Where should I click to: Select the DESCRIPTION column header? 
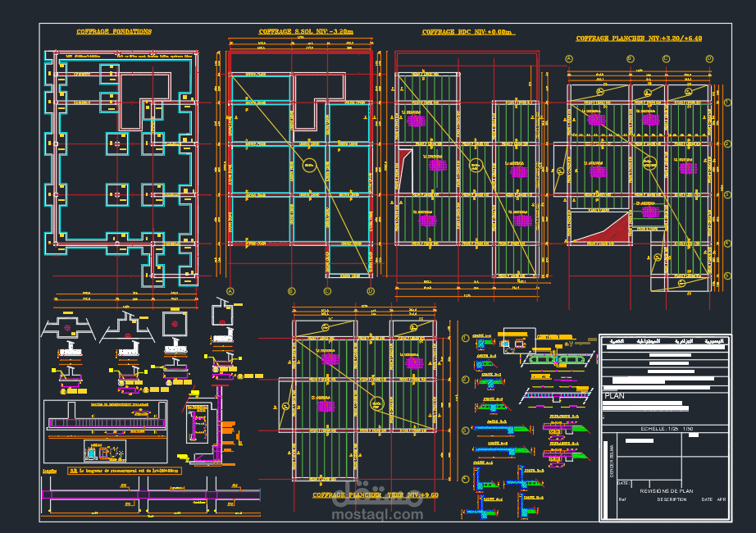pos(672,499)
